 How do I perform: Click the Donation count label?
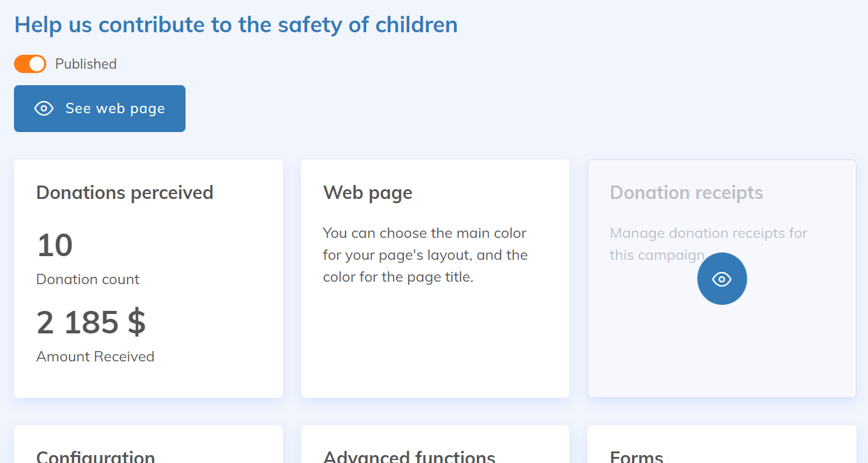[x=88, y=279]
